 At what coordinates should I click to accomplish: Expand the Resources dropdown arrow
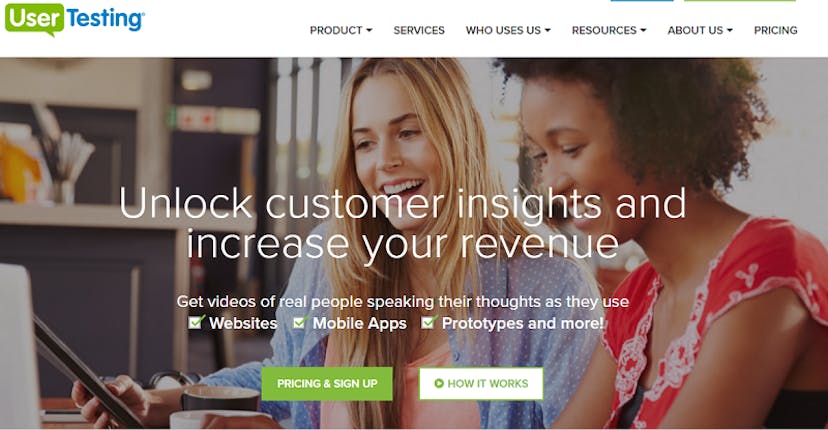(x=643, y=31)
